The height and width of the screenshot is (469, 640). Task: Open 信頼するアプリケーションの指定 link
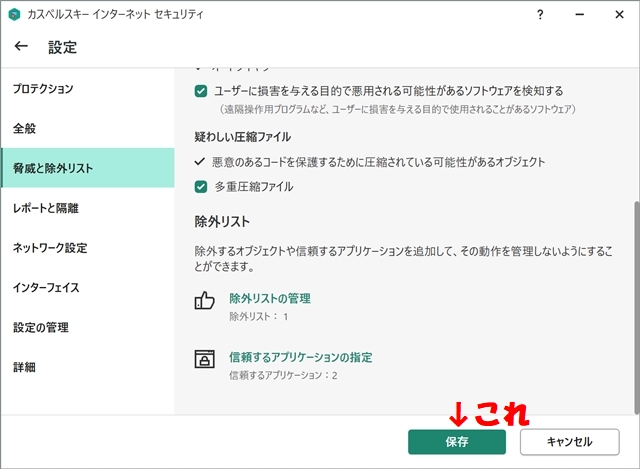(x=301, y=357)
